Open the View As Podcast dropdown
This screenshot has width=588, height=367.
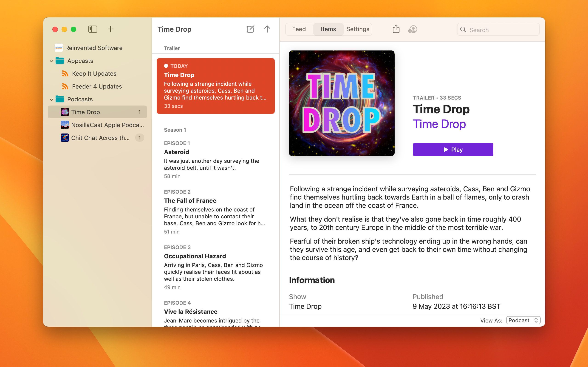point(523,320)
